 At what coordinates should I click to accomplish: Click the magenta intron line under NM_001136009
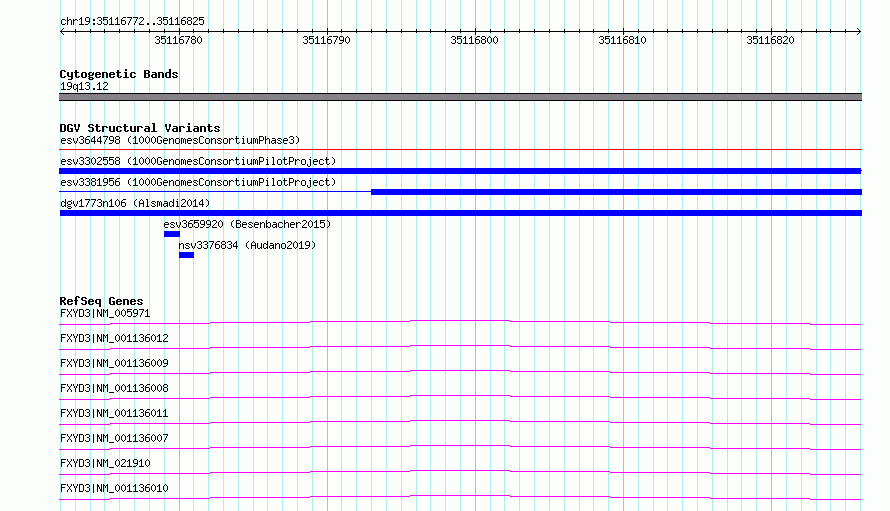460,372
